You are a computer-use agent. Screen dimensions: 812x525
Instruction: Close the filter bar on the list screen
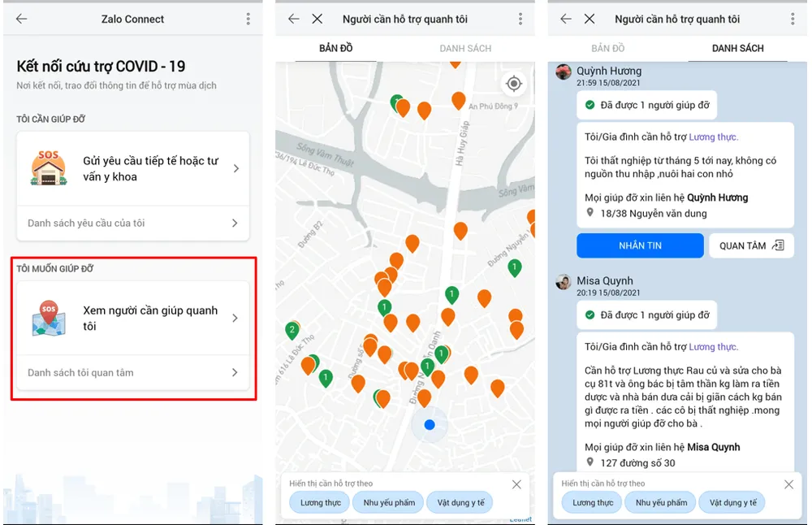(788, 484)
